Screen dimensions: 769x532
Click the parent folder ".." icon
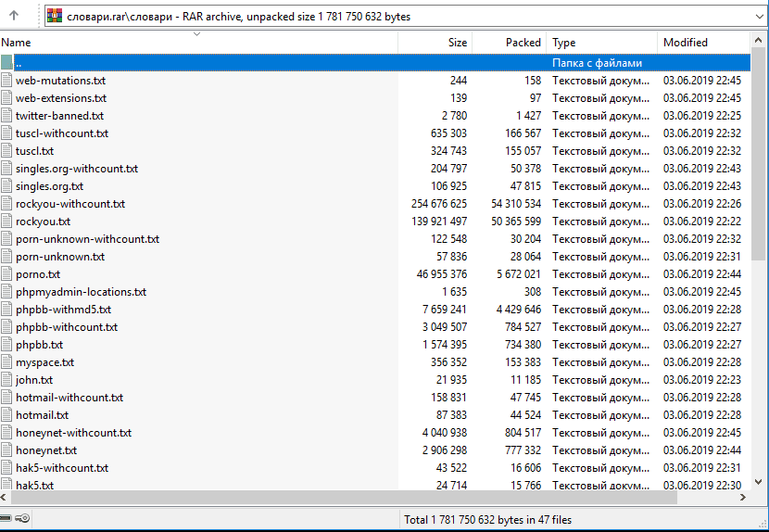pyautogui.click(x=7, y=63)
